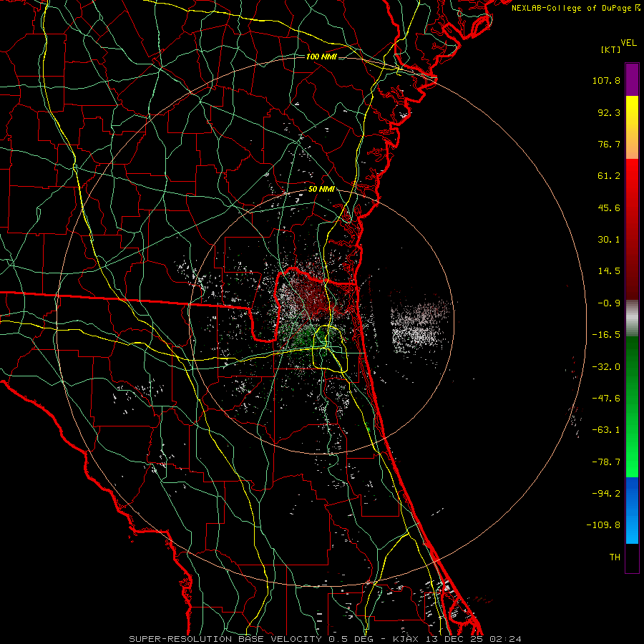Click the -63.1 legend value
The width and height of the screenshot is (644, 644).
(606, 430)
